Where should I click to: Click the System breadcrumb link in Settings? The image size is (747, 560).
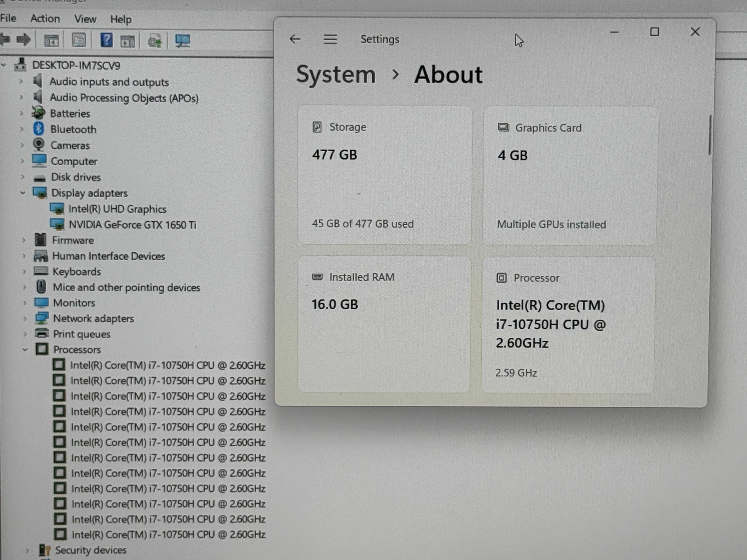[336, 74]
